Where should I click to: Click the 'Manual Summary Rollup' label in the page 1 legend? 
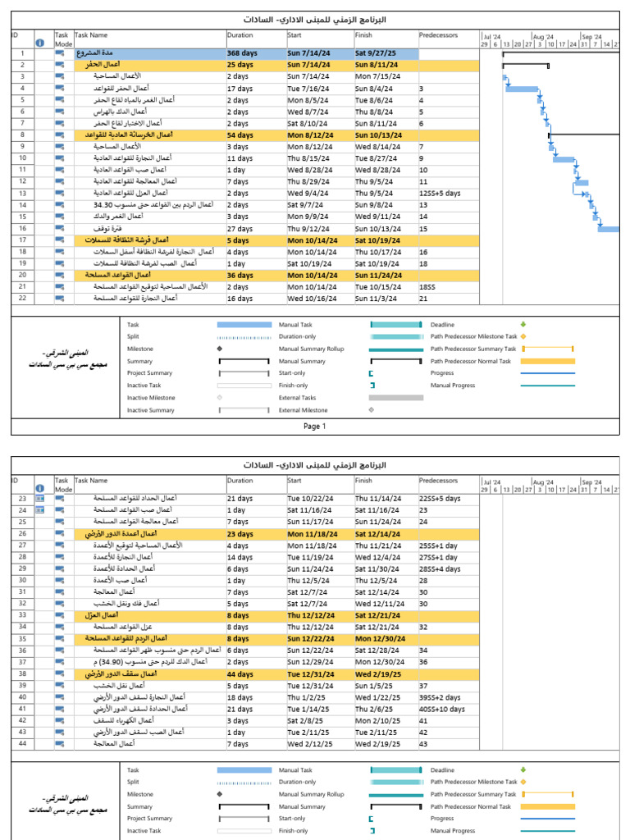point(311,349)
